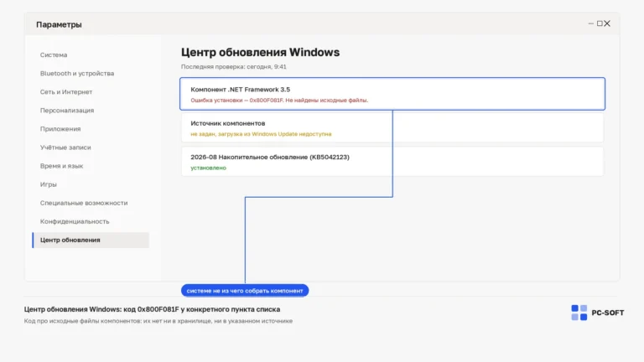Minimize the Параметры window
Image resolution: width=644 pixels, height=362 pixels.
[591, 23]
